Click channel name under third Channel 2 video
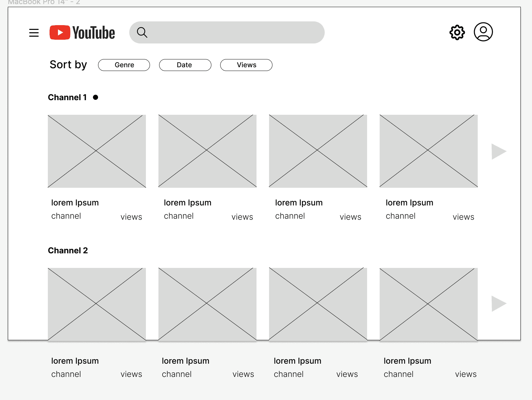The width and height of the screenshot is (532, 400). 289,374
